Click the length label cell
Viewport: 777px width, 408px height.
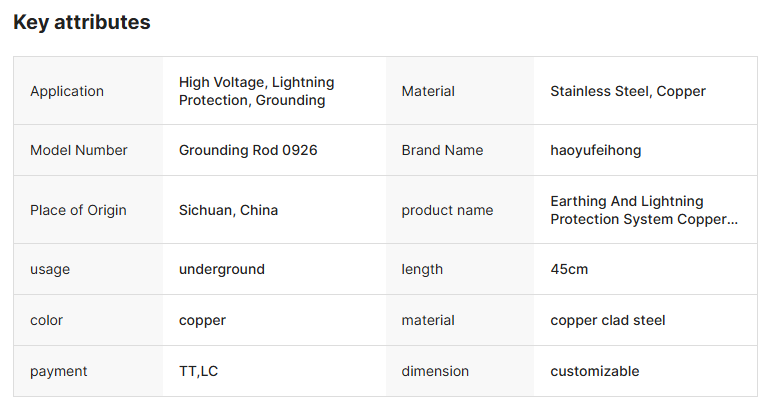[x=422, y=269]
